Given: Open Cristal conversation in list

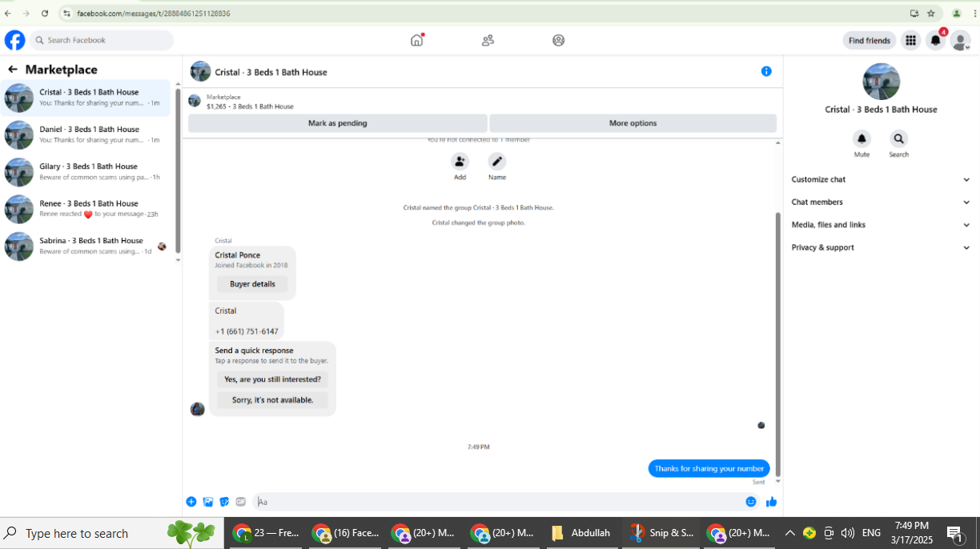Looking at the screenshot, I should [86, 98].
